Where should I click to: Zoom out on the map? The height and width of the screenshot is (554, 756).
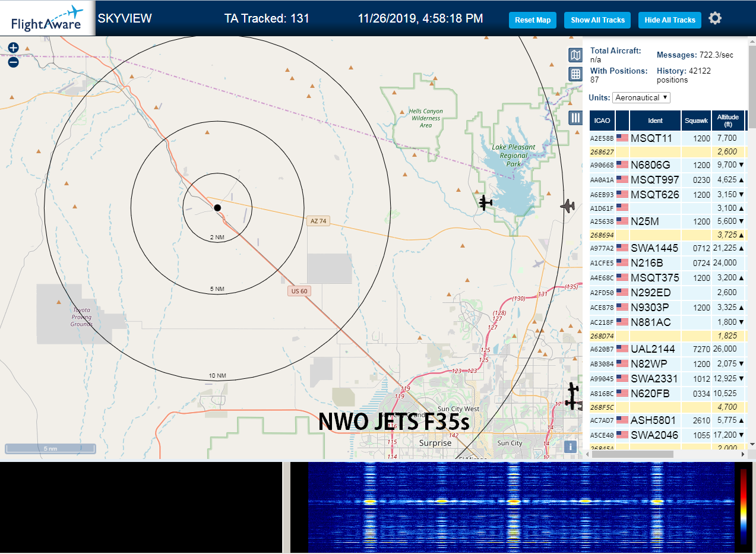point(14,62)
